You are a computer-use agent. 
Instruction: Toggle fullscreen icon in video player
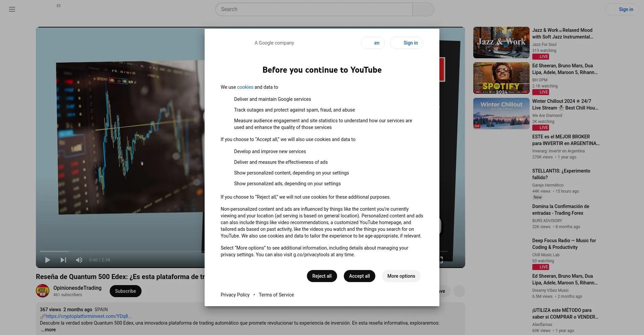point(441,260)
